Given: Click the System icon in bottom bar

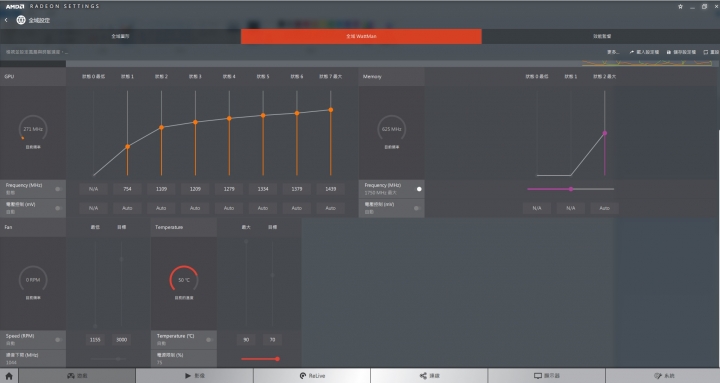Looking at the screenshot, I should (x=658, y=376).
